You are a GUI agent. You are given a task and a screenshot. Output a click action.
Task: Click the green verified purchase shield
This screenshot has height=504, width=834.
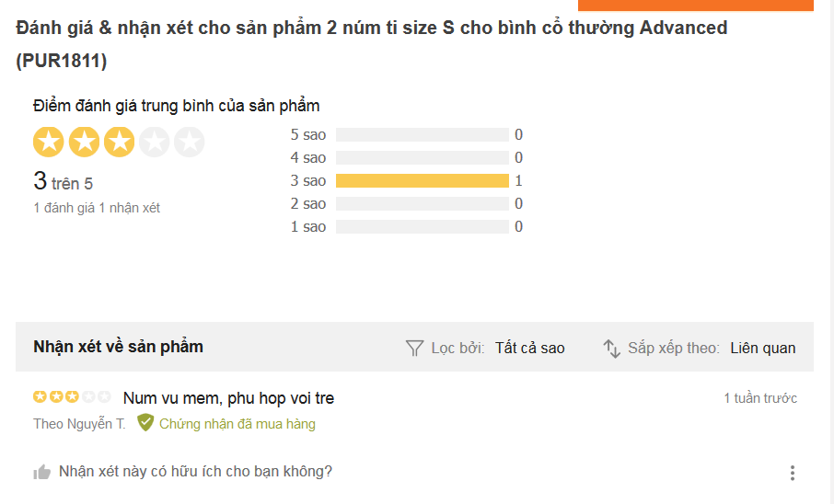(x=145, y=423)
